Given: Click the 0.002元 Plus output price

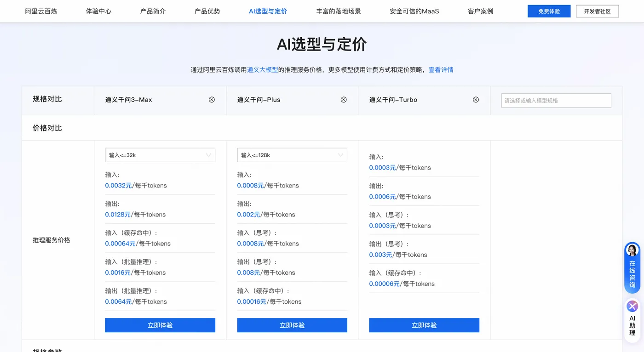Looking at the screenshot, I should coord(249,215).
